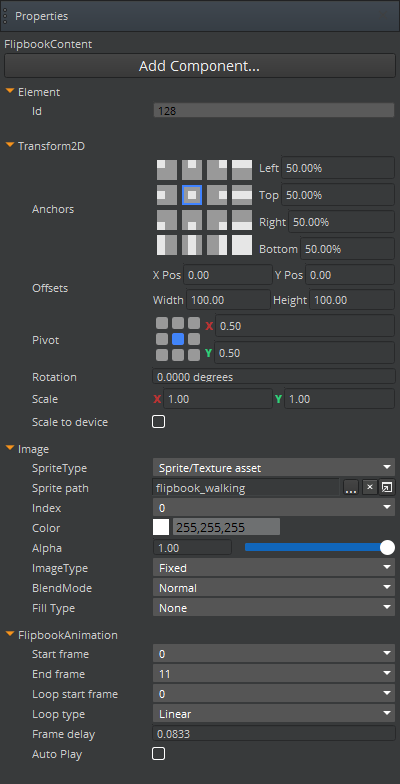Viewport: 400px width, 784px height.
Task: Open the BlendMode dropdown
Action: click(274, 588)
